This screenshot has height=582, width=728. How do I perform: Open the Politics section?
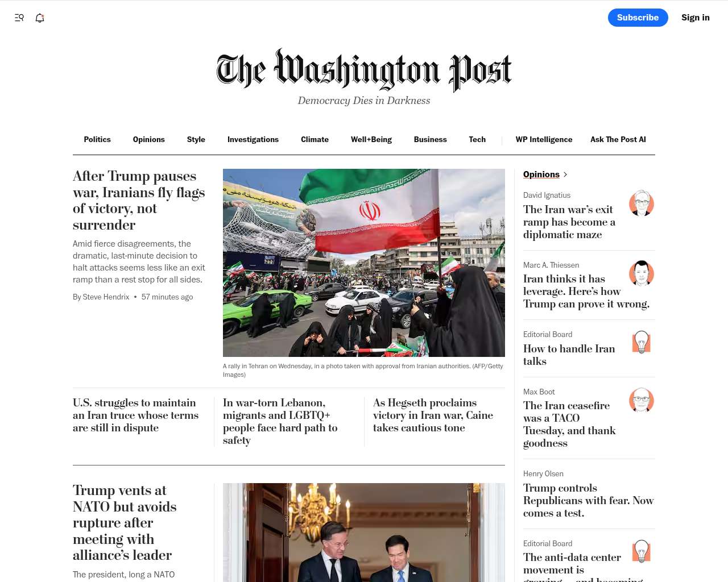97,139
